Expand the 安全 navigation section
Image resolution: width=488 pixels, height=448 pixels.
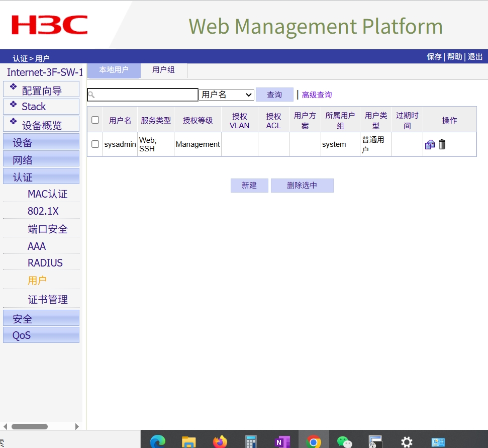coord(41,318)
